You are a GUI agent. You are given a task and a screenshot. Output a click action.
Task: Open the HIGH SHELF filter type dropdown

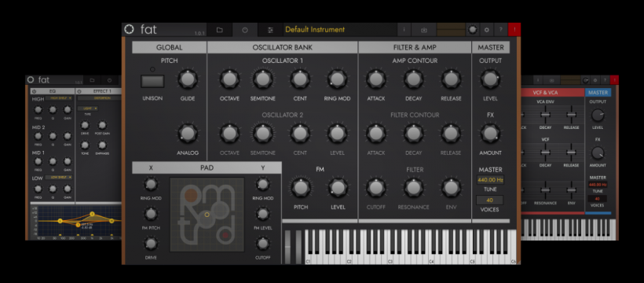tap(59, 98)
